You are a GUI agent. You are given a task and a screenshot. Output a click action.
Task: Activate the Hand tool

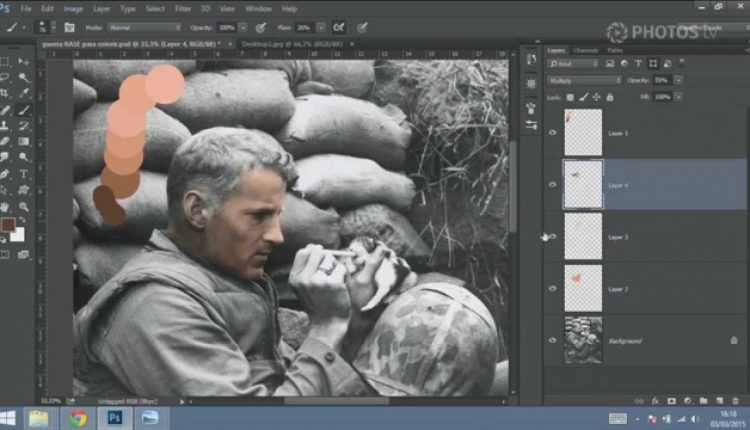(x=6, y=205)
